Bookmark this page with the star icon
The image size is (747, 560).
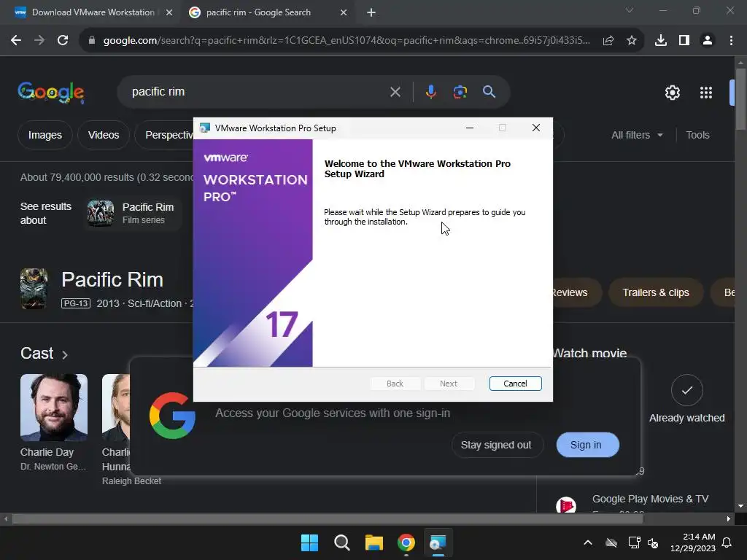631,41
